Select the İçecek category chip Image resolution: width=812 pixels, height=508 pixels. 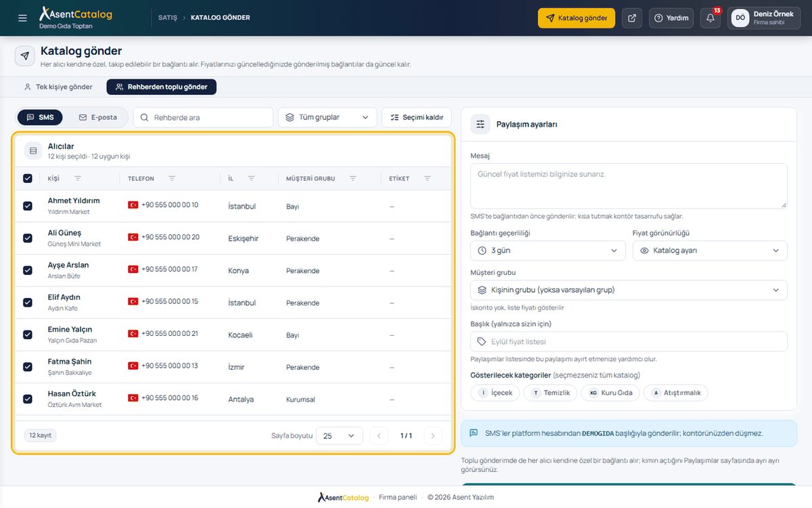tap(495, 393)
